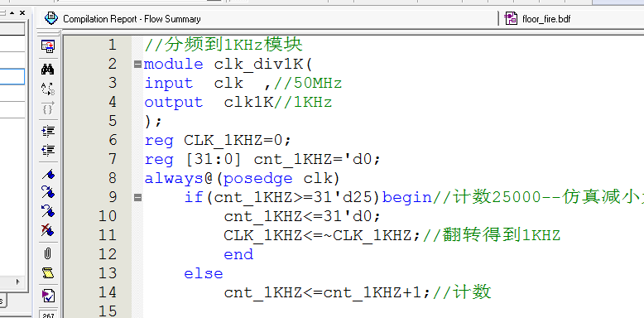The width and height of the screenshot is (644, 318).
Task: Increase indent of selected lines
Action: (x=48, y=131)
